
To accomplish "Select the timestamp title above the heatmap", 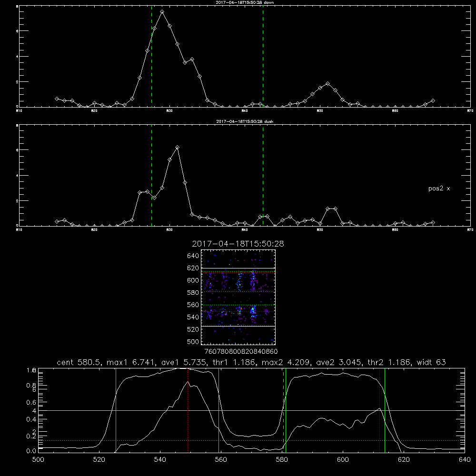I will 238,244.
